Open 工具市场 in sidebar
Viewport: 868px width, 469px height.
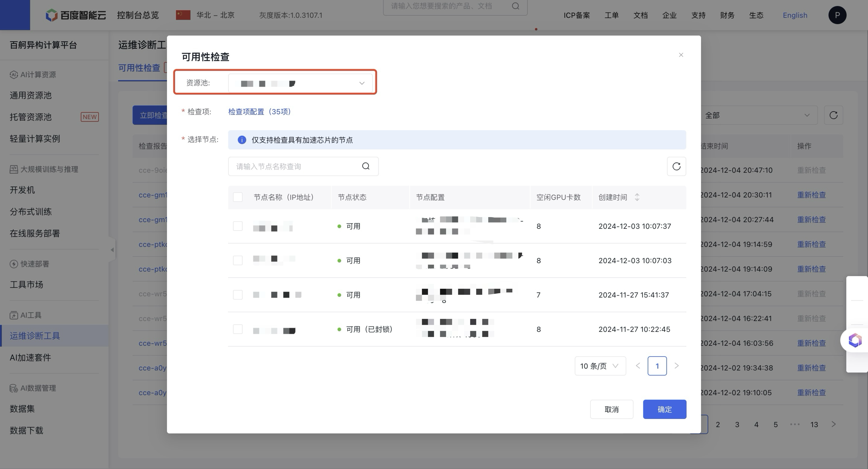26,285
